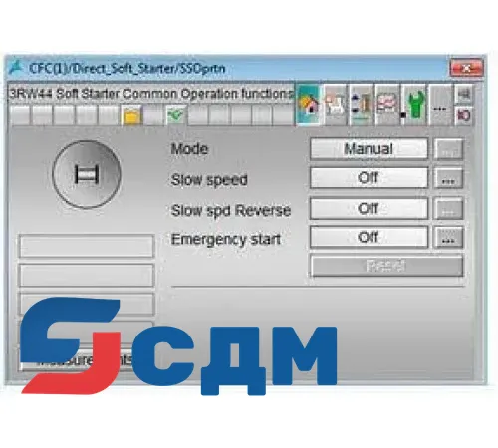Click the 'Slow spd Reverse' label
498x448 pixels.
[x=231, y=210]
